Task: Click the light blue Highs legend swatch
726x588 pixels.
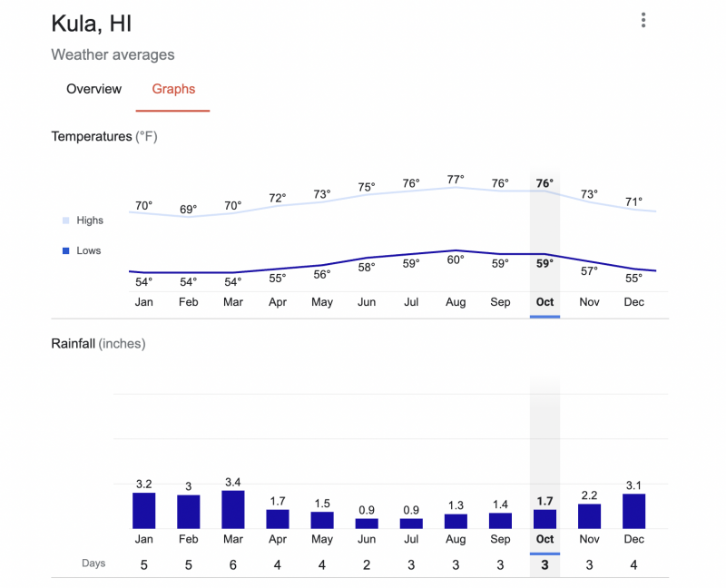Action: tap(65, 220)
